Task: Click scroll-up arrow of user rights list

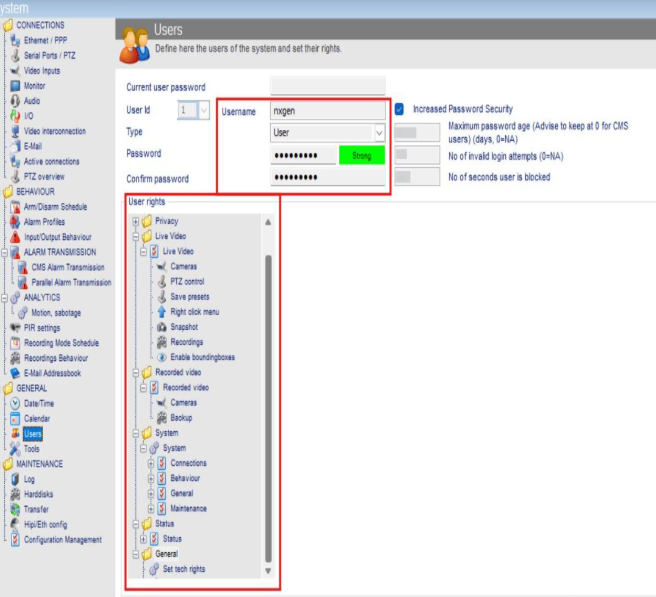Action: 268,222
